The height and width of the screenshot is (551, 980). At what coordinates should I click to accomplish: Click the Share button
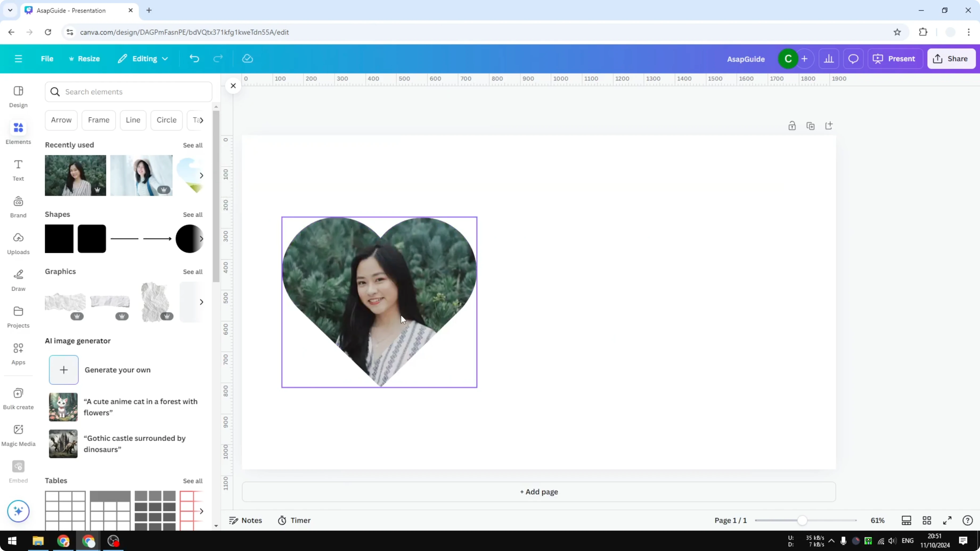(x=952, y=59)
